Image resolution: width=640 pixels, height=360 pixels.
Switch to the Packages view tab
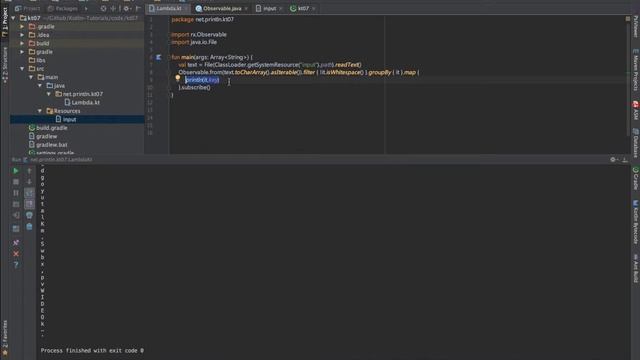[x=62, y=8]
